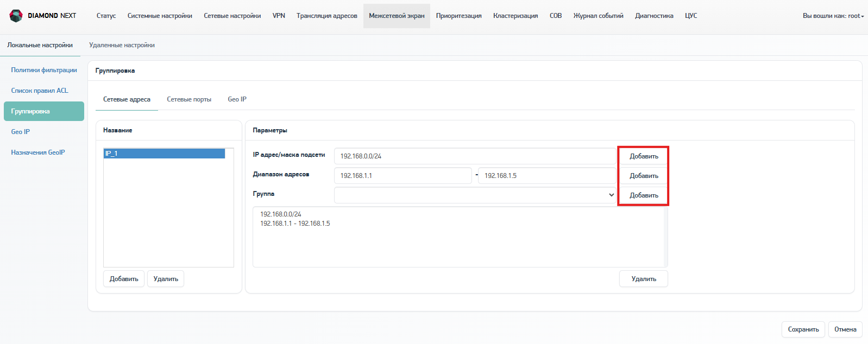
Task: Open the Приоритезация menu
Action: [x=459, y=16]
